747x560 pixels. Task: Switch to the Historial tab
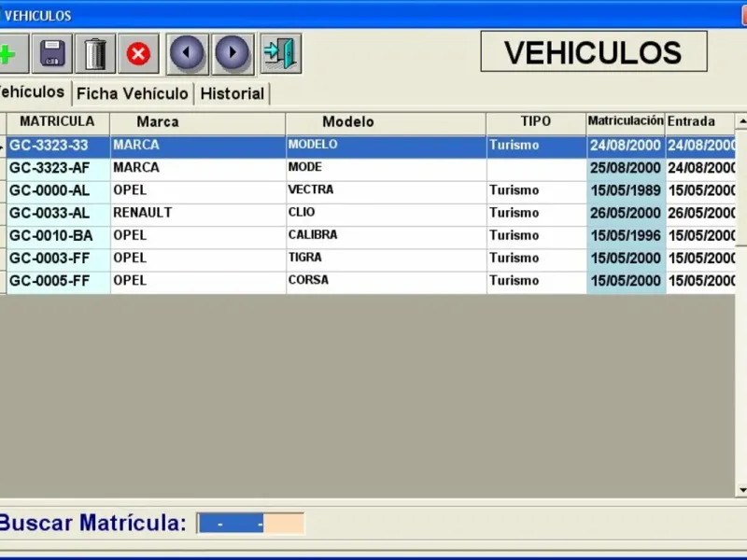point(232,94)
